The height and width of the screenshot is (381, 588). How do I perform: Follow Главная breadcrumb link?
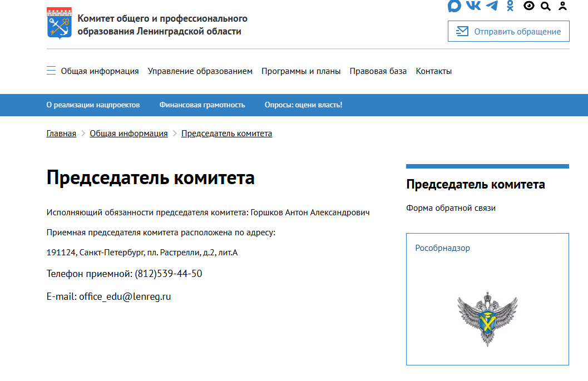(61, 133)
